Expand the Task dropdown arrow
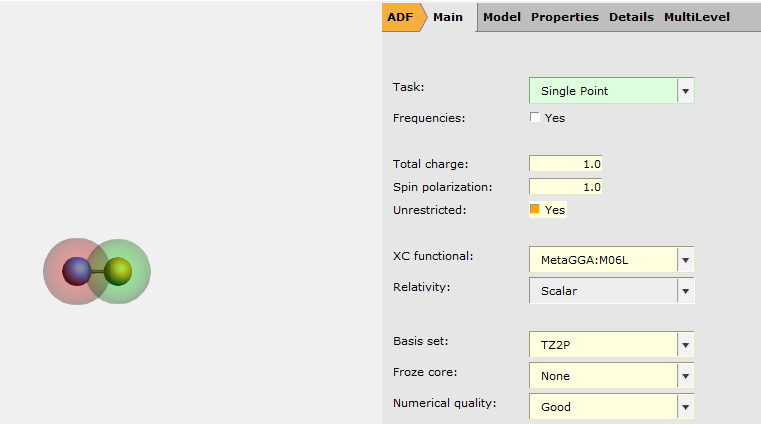Screen dimensions: 761x424 coord(685,91)
